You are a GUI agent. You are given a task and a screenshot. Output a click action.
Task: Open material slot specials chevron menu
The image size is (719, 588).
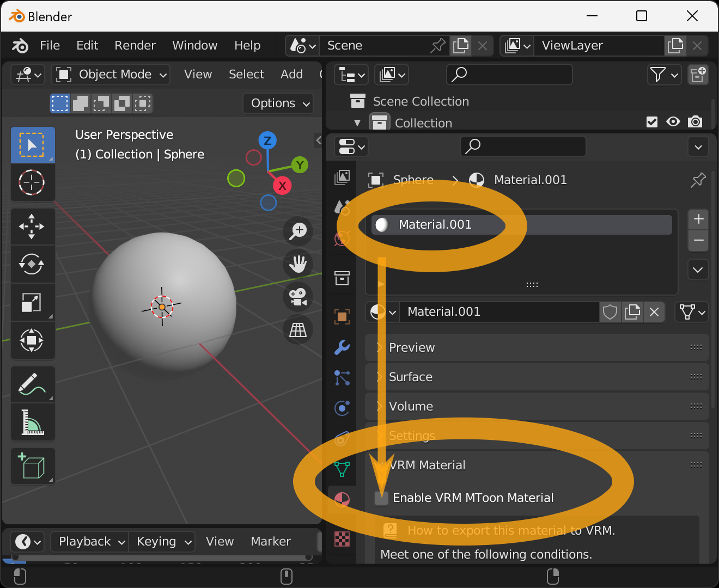pos(698,270)
